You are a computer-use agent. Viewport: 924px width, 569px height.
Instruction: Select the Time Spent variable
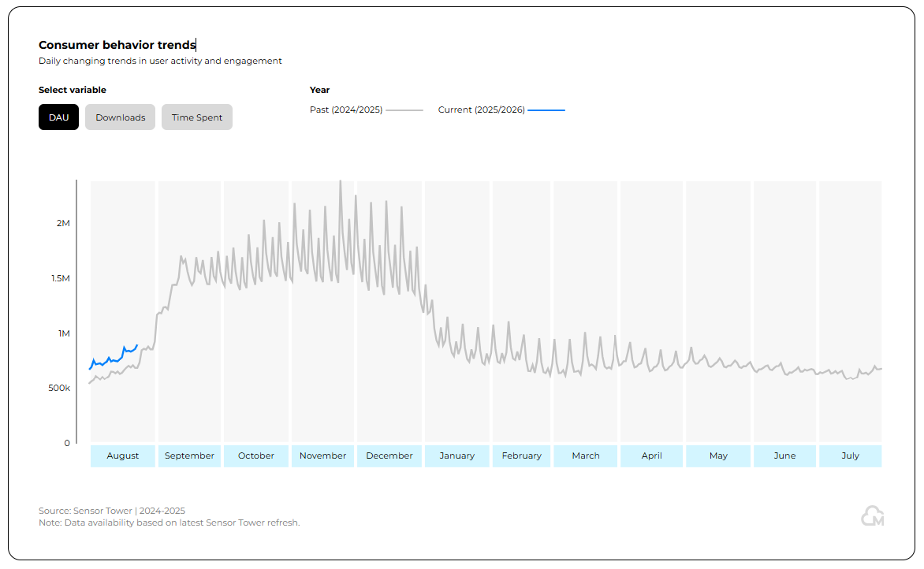click(x=197, y=117)
